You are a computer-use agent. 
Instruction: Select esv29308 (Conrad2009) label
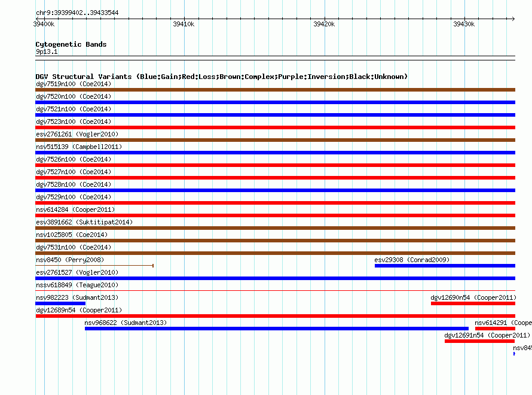pos(412,260)
